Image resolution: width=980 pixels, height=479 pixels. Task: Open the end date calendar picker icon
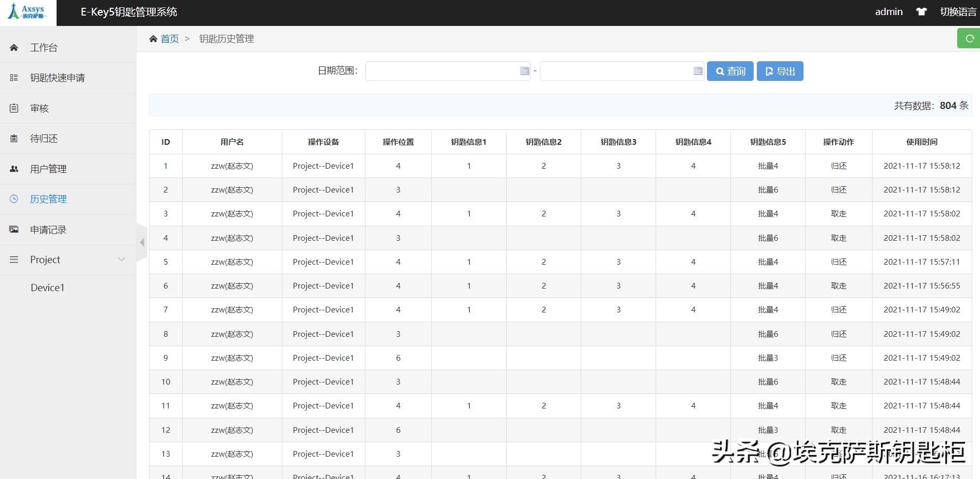698,71
